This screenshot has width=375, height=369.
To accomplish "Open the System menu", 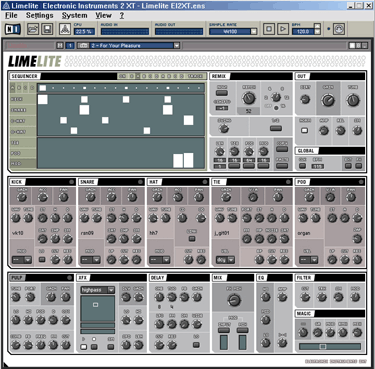I will [x=74, y=15].
